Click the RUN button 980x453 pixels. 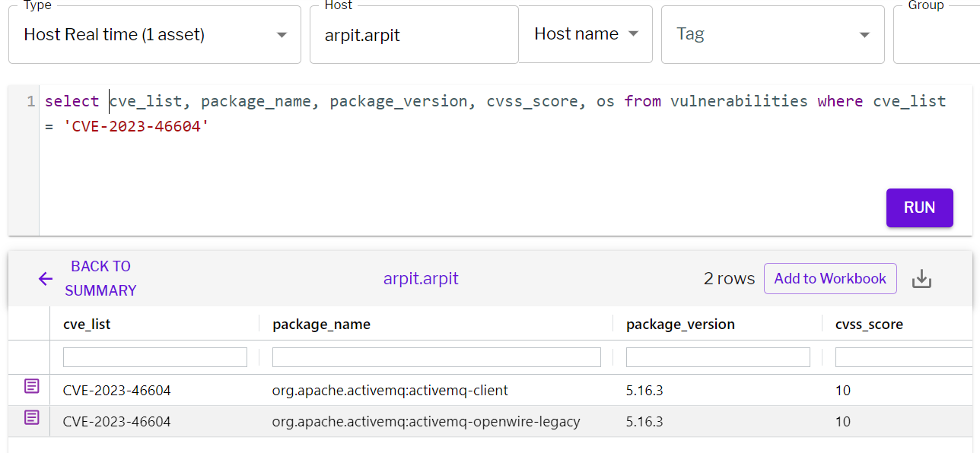point(919,207)
